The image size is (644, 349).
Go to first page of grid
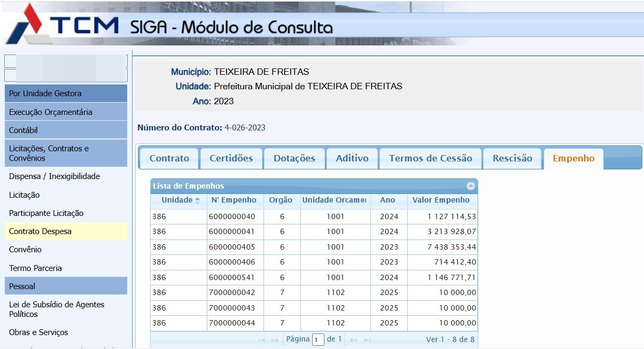pyautogui.click(x=262, y=340)
